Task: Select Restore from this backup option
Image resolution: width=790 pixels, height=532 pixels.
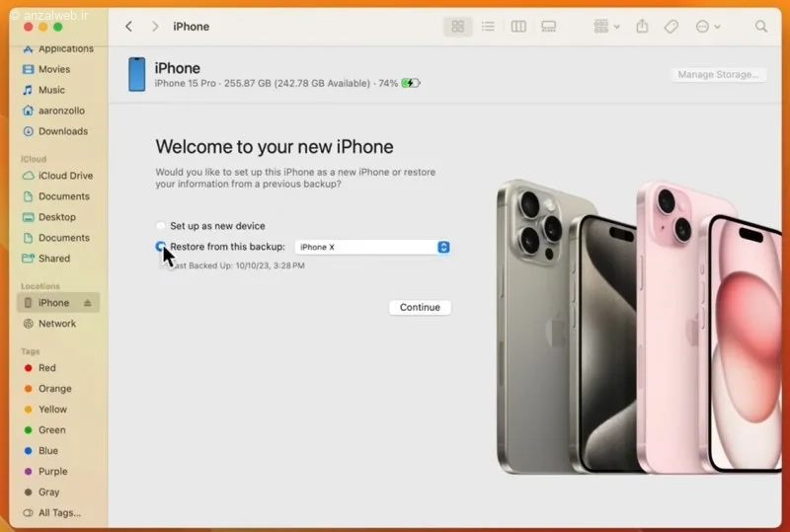Action: point(160,247)
